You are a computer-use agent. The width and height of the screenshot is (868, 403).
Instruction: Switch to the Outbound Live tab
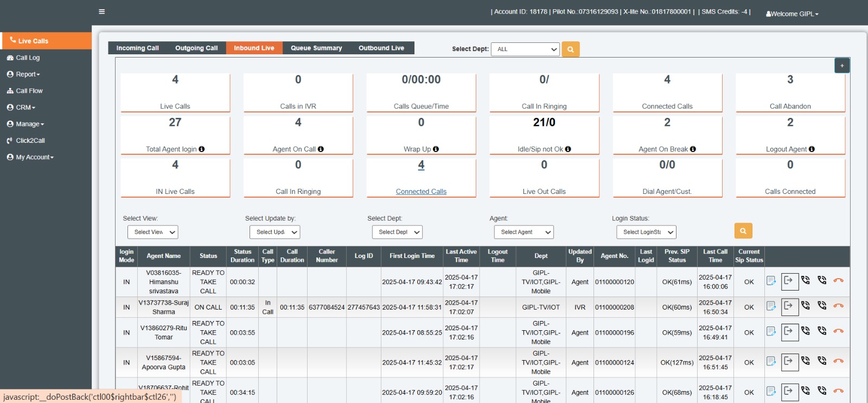pyautogui.click(x=381, y=48)
